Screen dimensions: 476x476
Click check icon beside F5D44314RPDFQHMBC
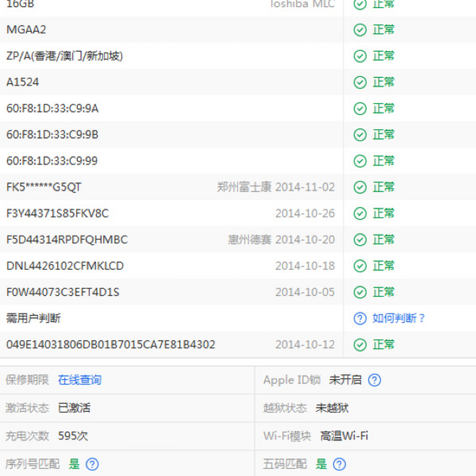pyautogui.click(x=360, y=240)
